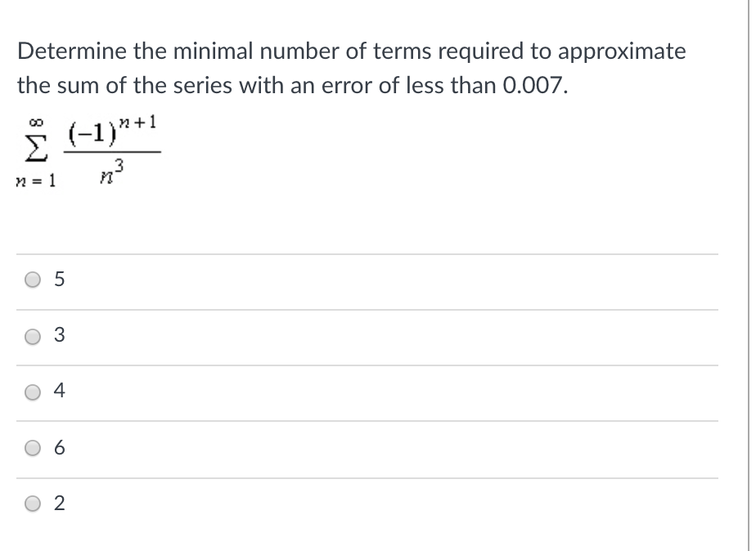Click the answer label 6

point(58,447)
